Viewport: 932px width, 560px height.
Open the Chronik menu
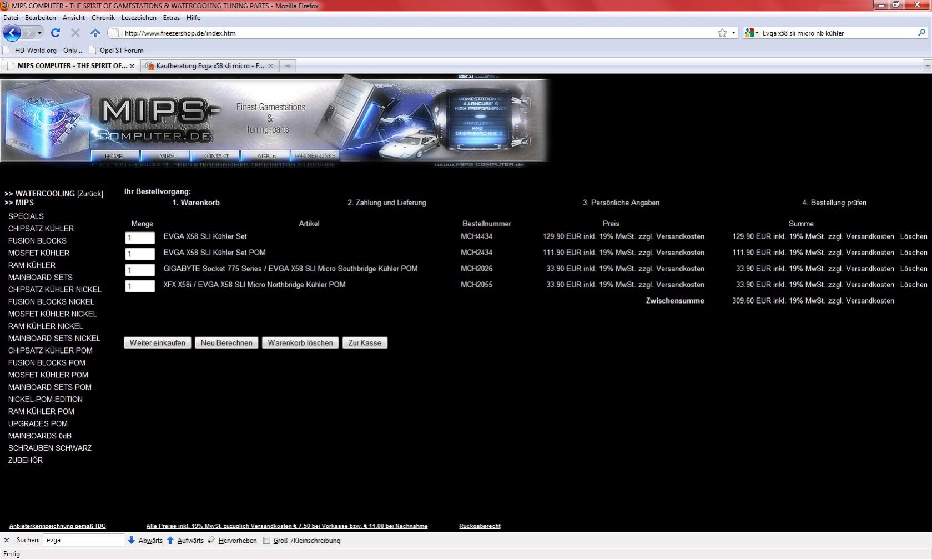pos(103,18)
